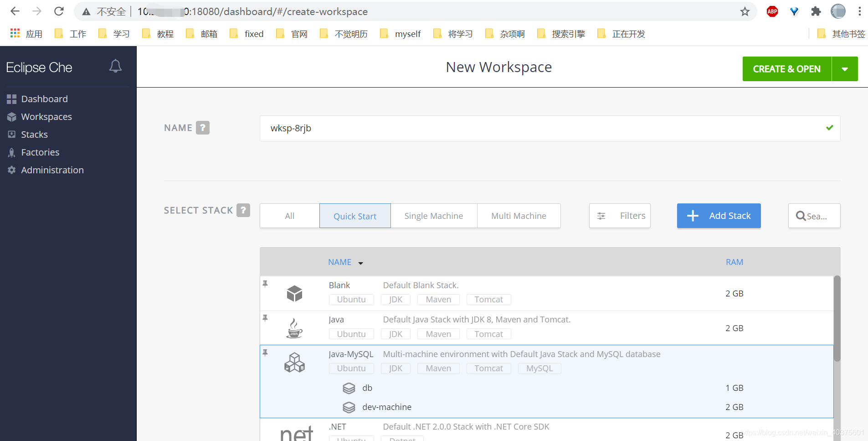Pin the Blank stack row
Image resolution: width=868 pixels, height=441 pixels.
(265, 284)
